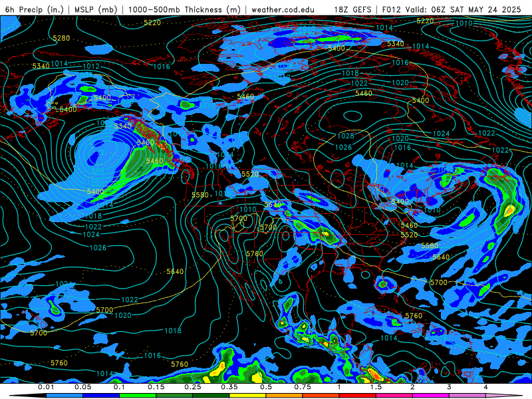Click the '18Z GEFS' model run label

[x=352, y=9]
